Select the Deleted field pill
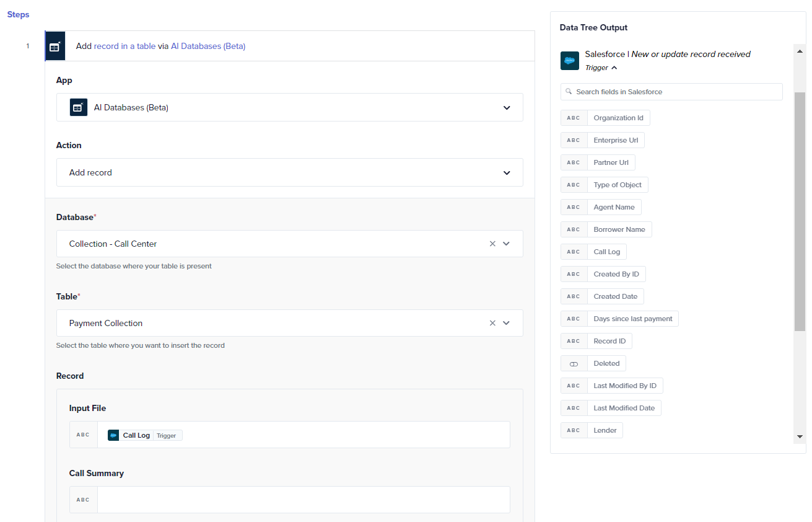The height and width of the screenshot is (522, 812). 593,363
